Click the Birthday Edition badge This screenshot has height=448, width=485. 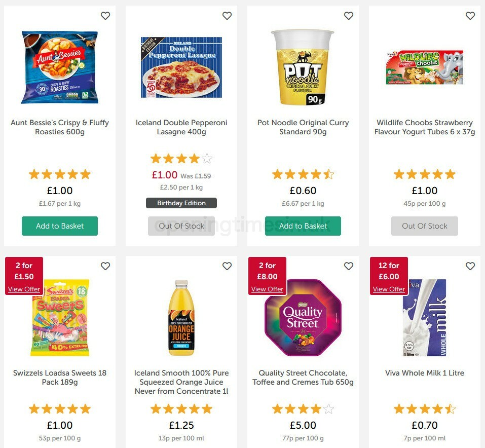tap(181, 203)
